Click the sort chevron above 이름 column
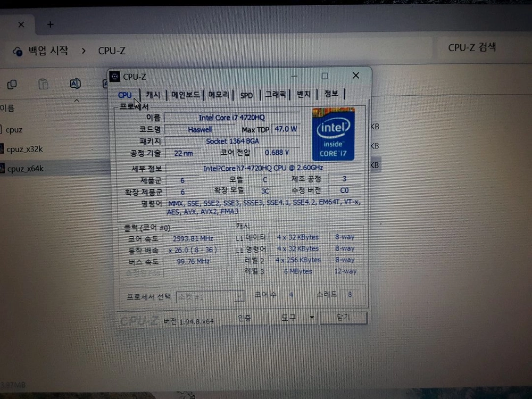The height and width of the screenshot is (399, 532). pyautogui.click(x=77, y=101)
